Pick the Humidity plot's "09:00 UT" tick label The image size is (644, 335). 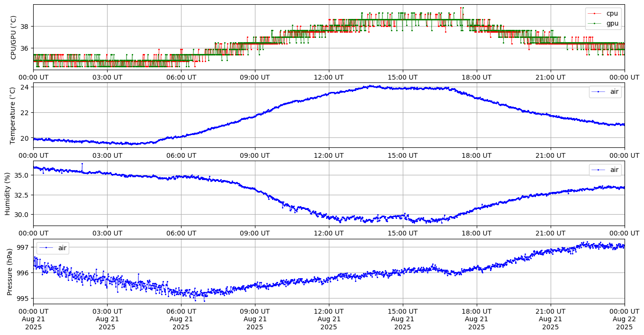pyautogui.click(x=255, y=233)
